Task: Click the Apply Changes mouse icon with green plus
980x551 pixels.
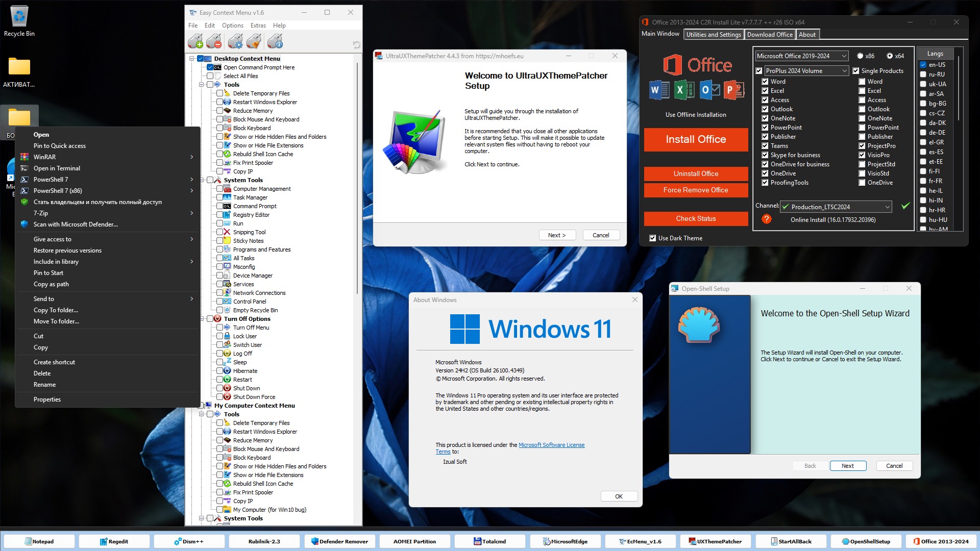Action: click(195, 41)
